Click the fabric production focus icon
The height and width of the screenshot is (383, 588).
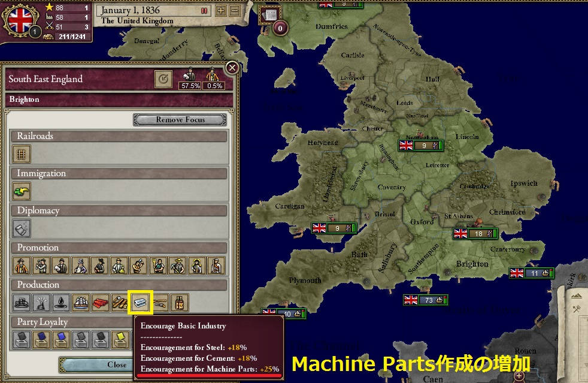click(x=101, y=303)
